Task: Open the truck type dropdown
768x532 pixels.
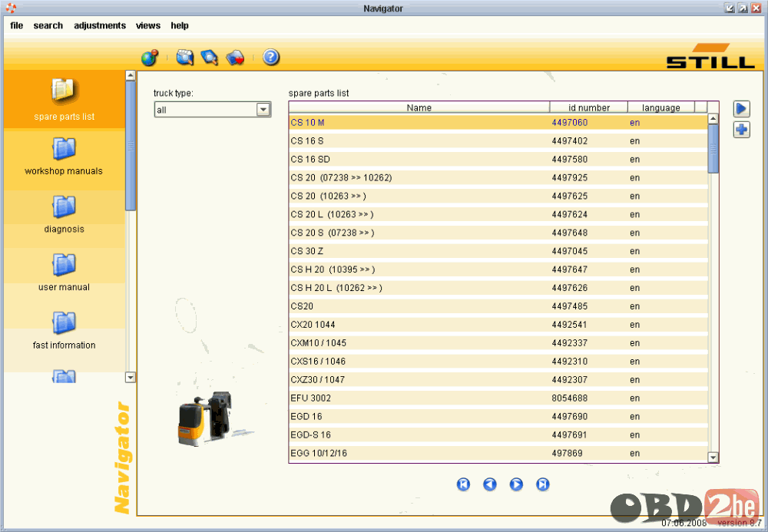Action: coord(263,110)
